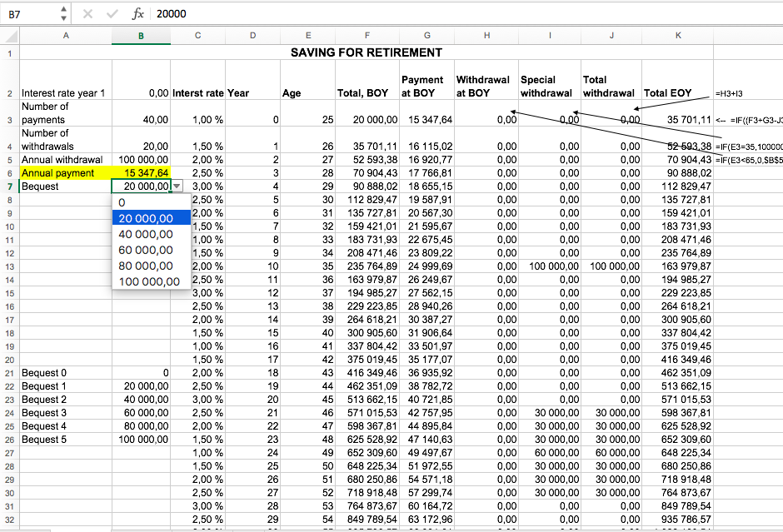
Task: Click the fx insert function icon
Action: point(137,14)
